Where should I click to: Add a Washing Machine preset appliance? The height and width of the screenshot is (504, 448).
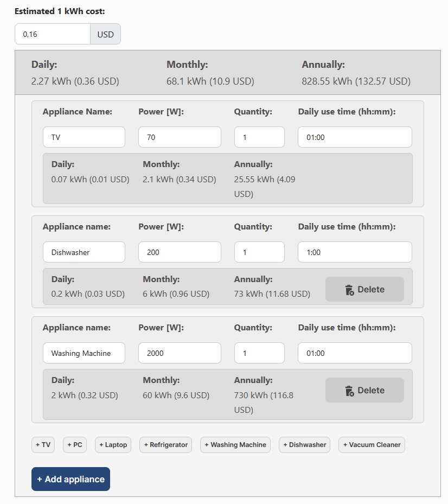[x=235, y=445]
